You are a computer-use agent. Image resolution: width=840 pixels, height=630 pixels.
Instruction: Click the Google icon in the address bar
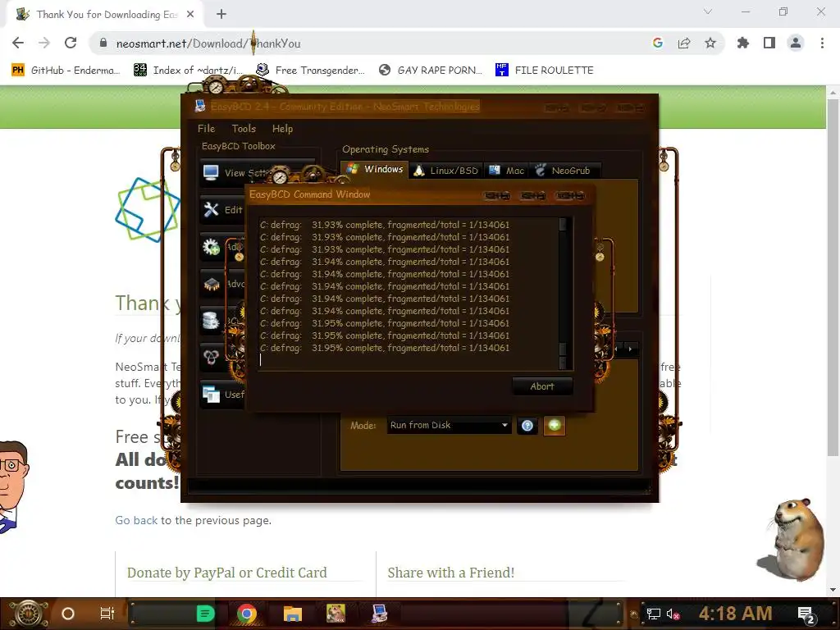(658, 43)
